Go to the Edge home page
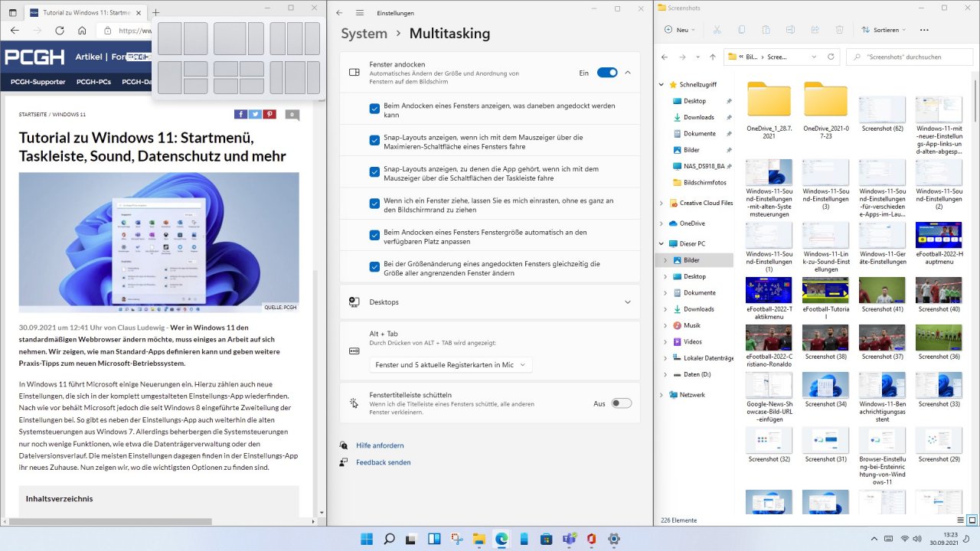 click(x=82, y=31)
